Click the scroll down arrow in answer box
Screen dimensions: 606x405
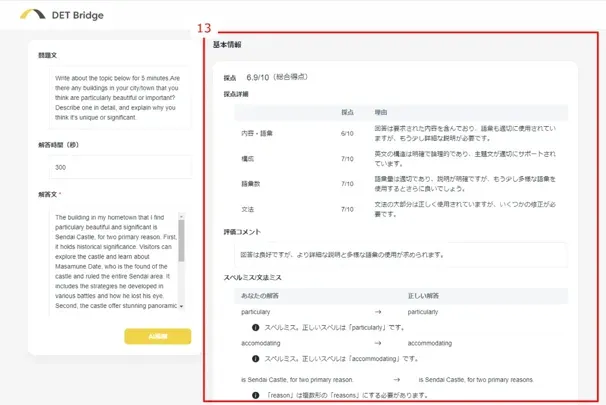coord(181,306)
